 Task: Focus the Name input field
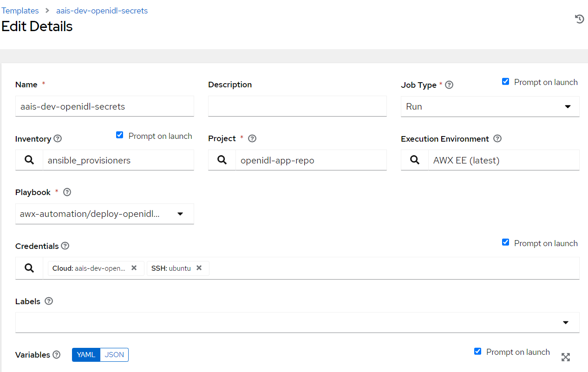[x=105, y=106]
